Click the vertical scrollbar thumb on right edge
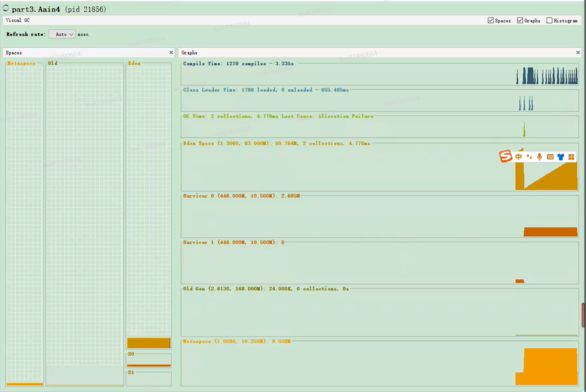This screenshot has height=392, width=586. coord(583,315)
